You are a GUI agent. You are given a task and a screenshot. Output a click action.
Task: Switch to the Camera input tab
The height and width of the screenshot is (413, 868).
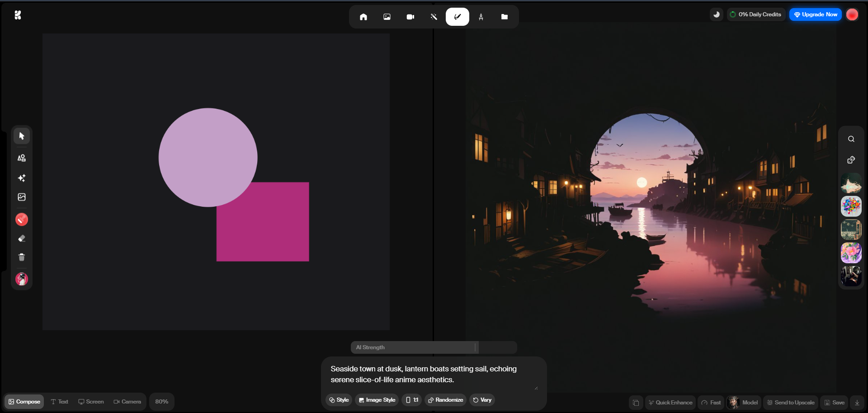[127, 402]
